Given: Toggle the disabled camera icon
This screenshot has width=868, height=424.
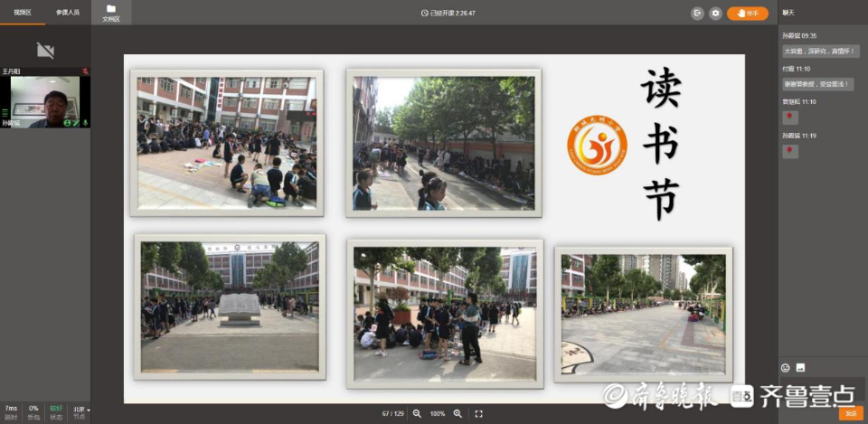Looking at the screenshot, I should [45, 50].
